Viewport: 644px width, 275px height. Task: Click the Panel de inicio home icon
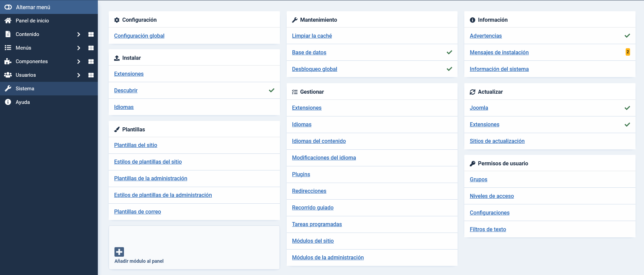tap(8, 21)
